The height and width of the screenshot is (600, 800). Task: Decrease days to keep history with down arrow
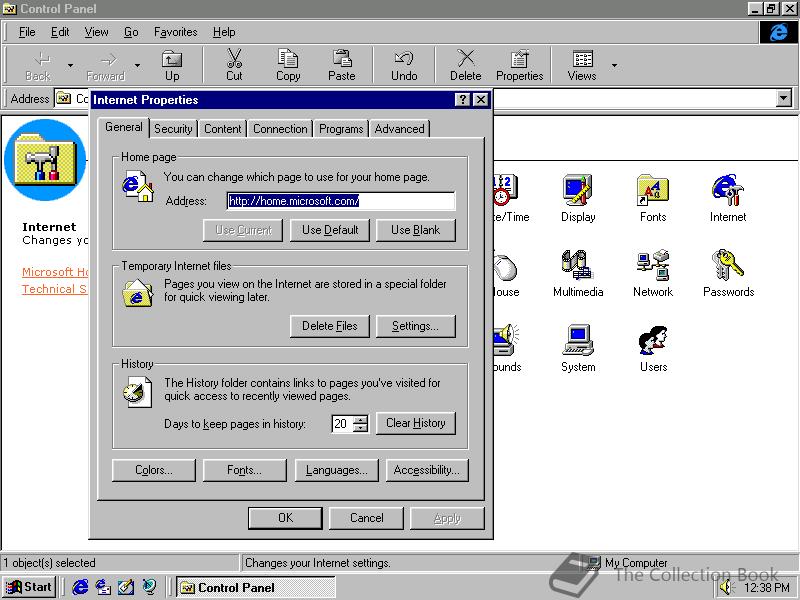361,428
